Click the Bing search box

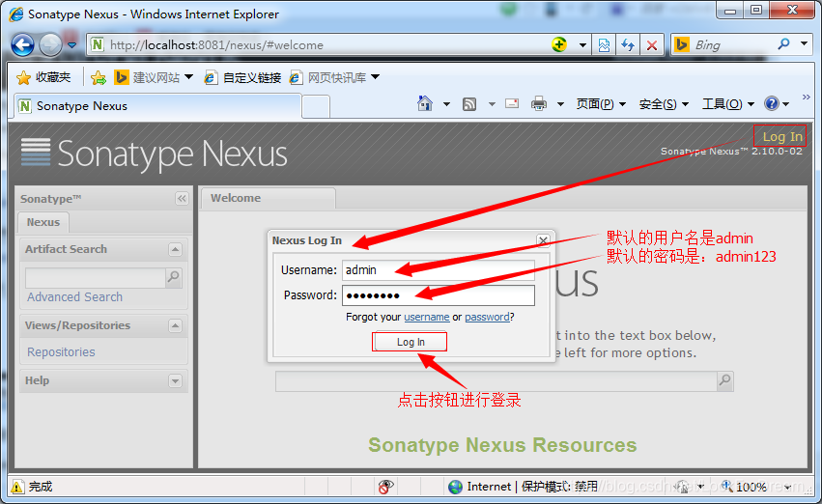(x=734, y=45)
